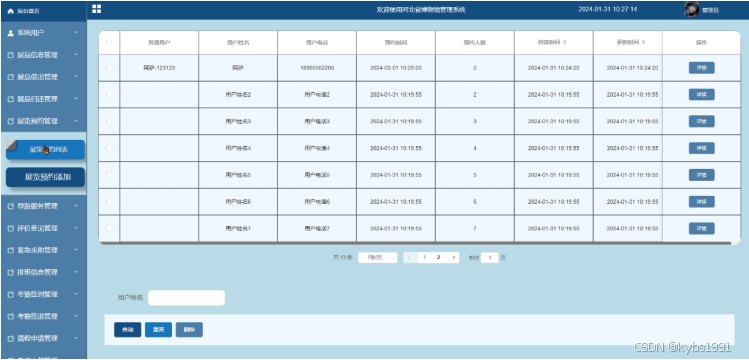Go to previous page with left arrow
The width and height of the screenshot is (749, 360).
click(410, 257)
